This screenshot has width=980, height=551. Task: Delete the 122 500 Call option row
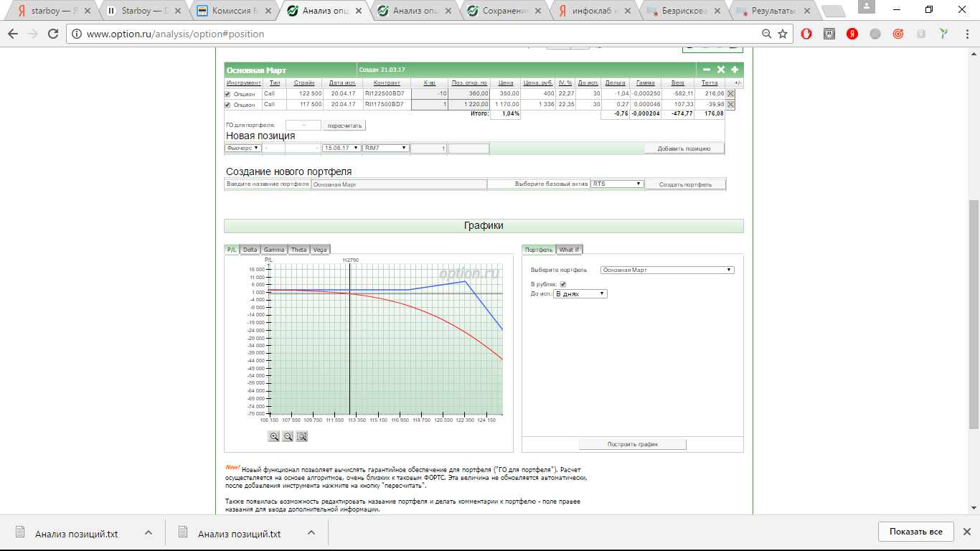click(x=730, y=94)
